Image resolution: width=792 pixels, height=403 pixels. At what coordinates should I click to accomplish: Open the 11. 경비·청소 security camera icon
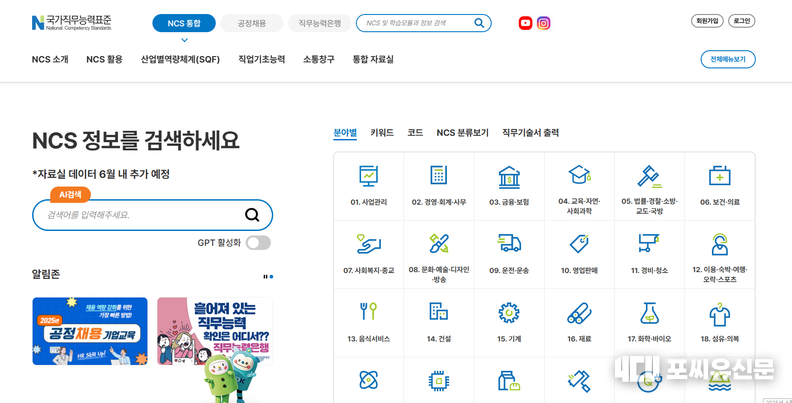coord(649,243)
